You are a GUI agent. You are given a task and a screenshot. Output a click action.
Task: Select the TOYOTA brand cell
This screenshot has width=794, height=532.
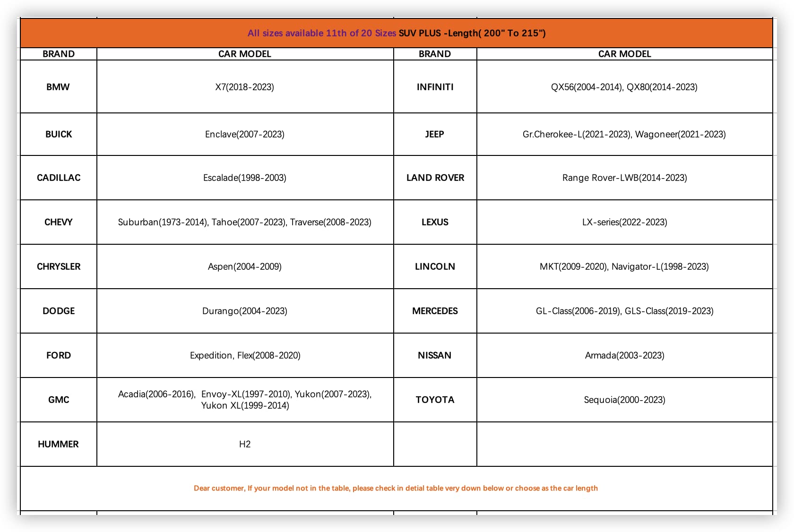[x=435, y=400]
